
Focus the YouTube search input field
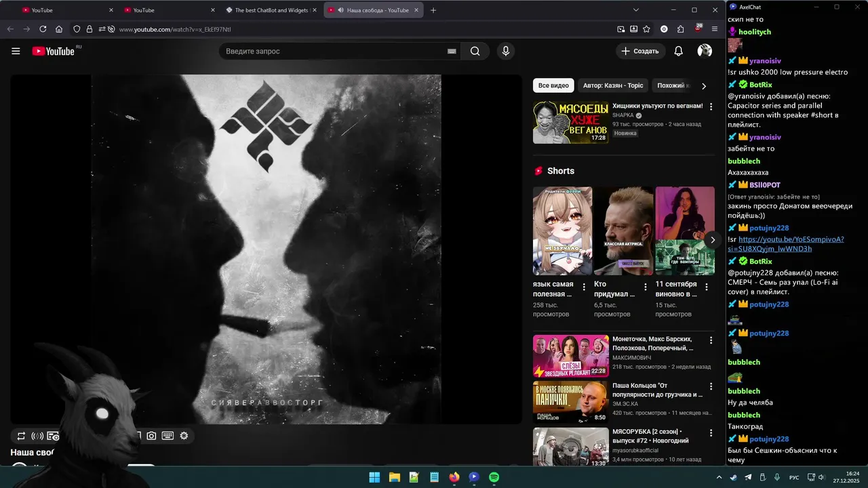click(332, 51)
